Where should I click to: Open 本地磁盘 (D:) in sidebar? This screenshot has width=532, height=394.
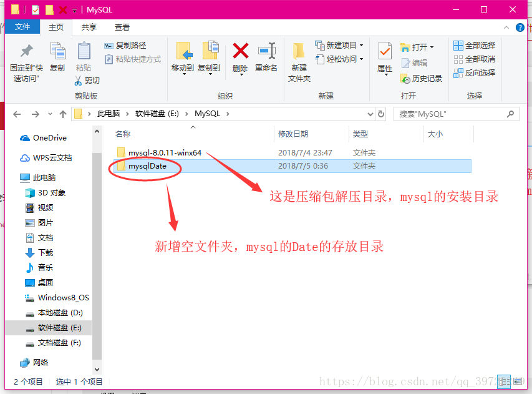(54, 312)
